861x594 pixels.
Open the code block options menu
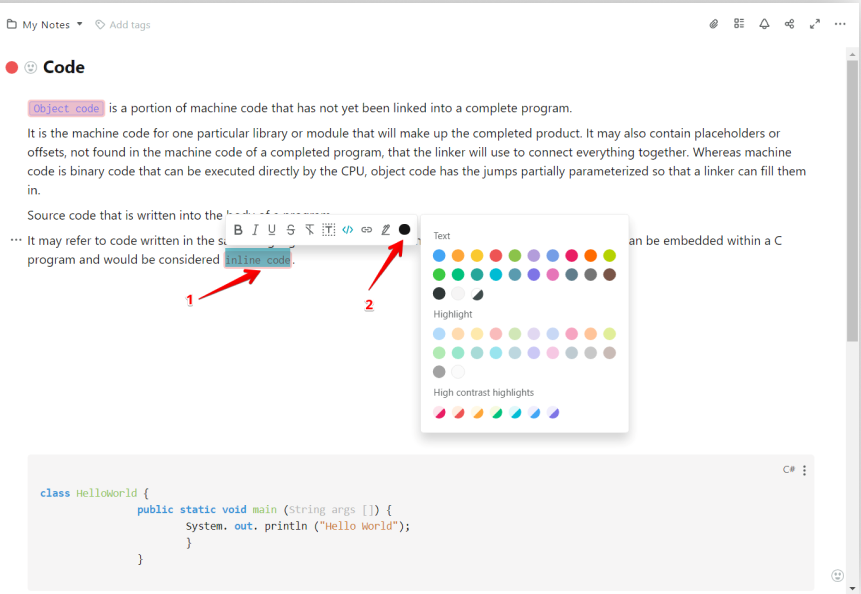click(x=805, y=469)
